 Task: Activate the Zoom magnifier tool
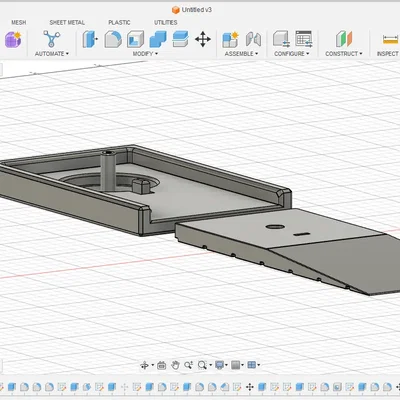coord(188,365)
